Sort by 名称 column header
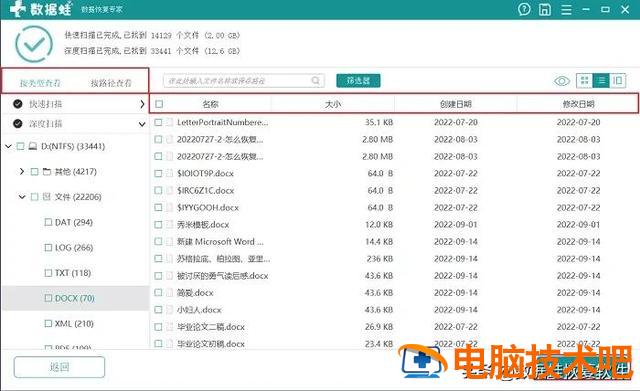640x391 pixels. (210, 104)
